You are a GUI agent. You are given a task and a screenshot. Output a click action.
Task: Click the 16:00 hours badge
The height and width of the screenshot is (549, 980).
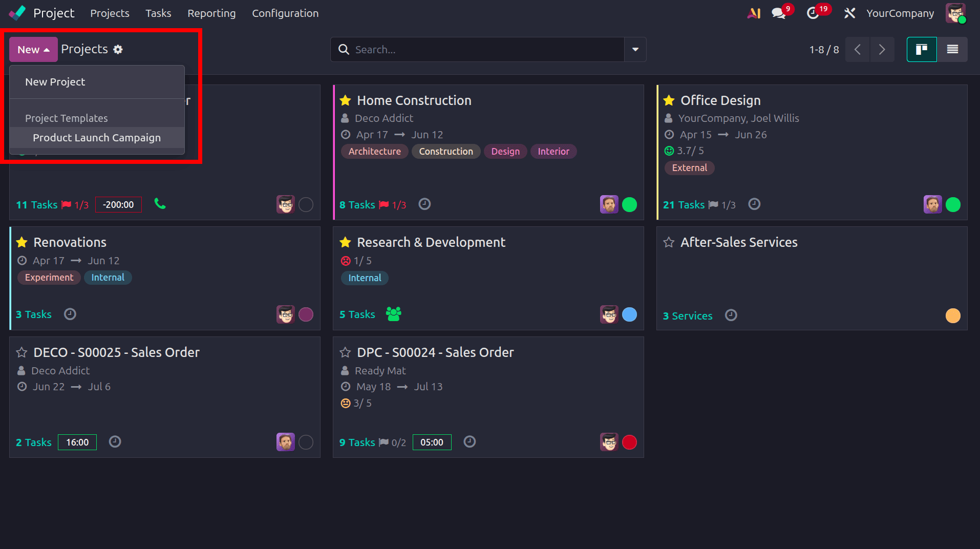(77, 442)
